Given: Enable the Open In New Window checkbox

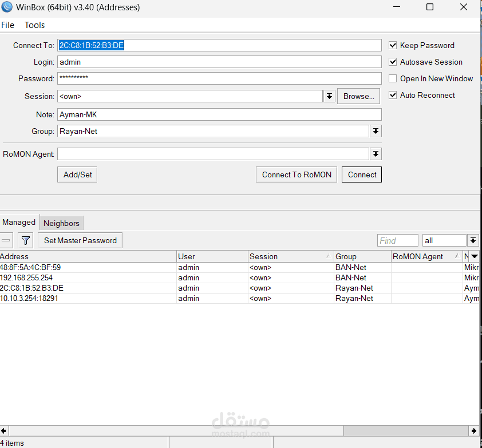Looking at the screenshot, I should pyautogui.click(x=393, y=78).
